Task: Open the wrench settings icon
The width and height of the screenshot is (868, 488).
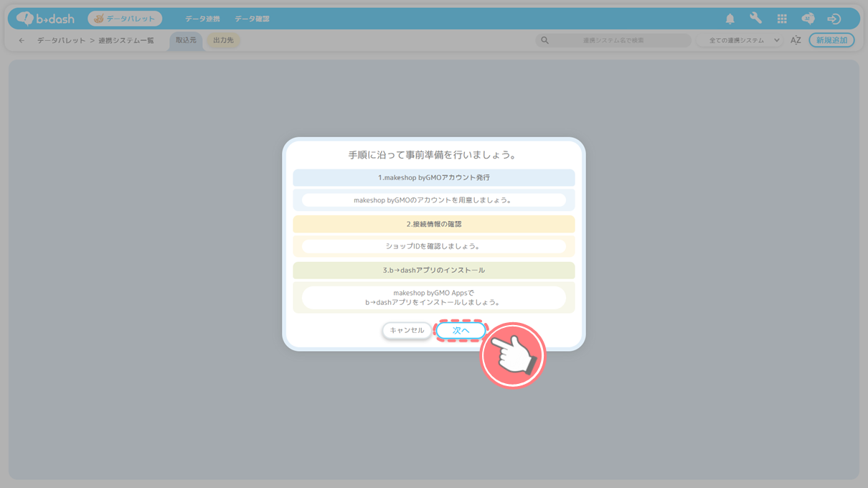Action: (755, 19)
